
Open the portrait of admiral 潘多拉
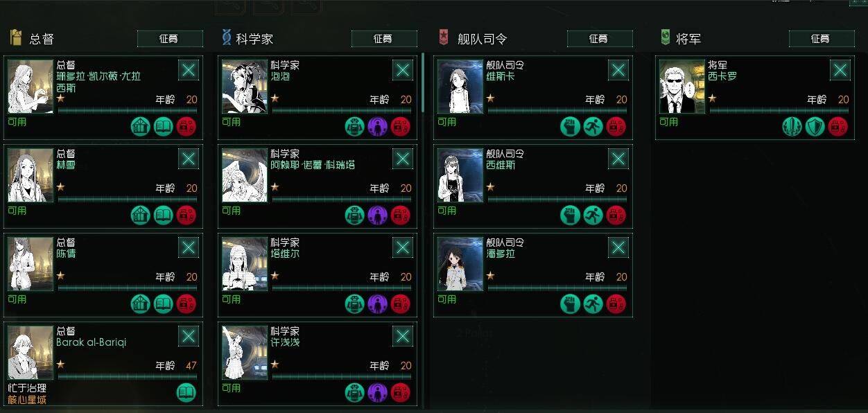point(460,264)
